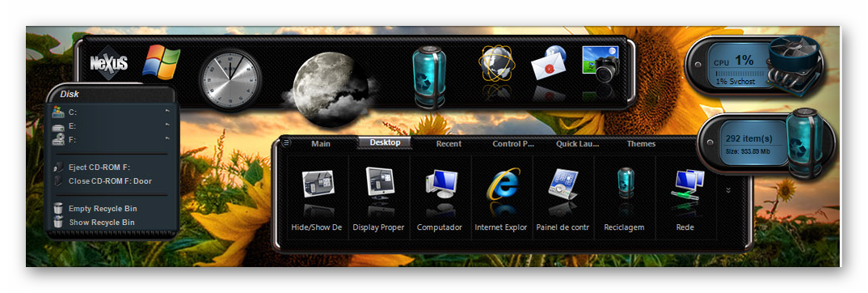Click the 1% Svchost label

point(735,82)
